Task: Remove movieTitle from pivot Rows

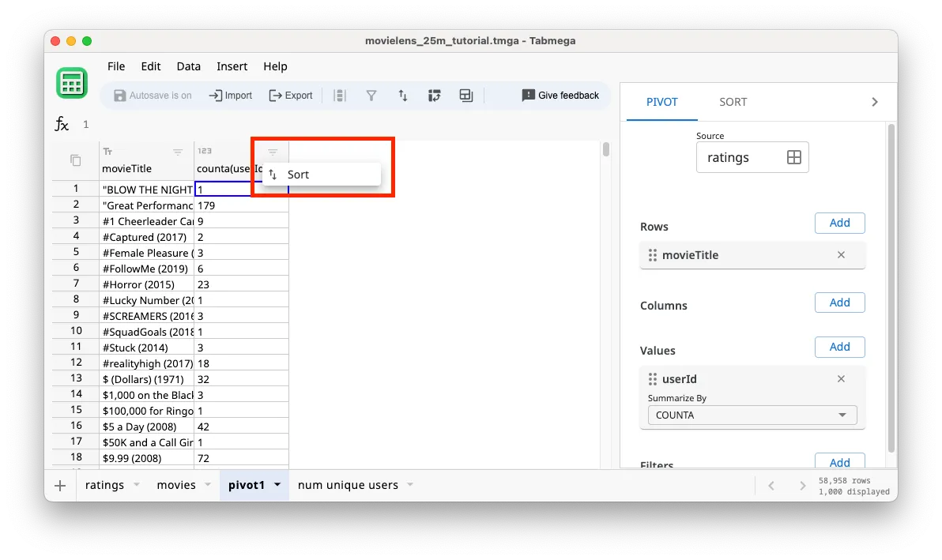Action: click(841, 255)
